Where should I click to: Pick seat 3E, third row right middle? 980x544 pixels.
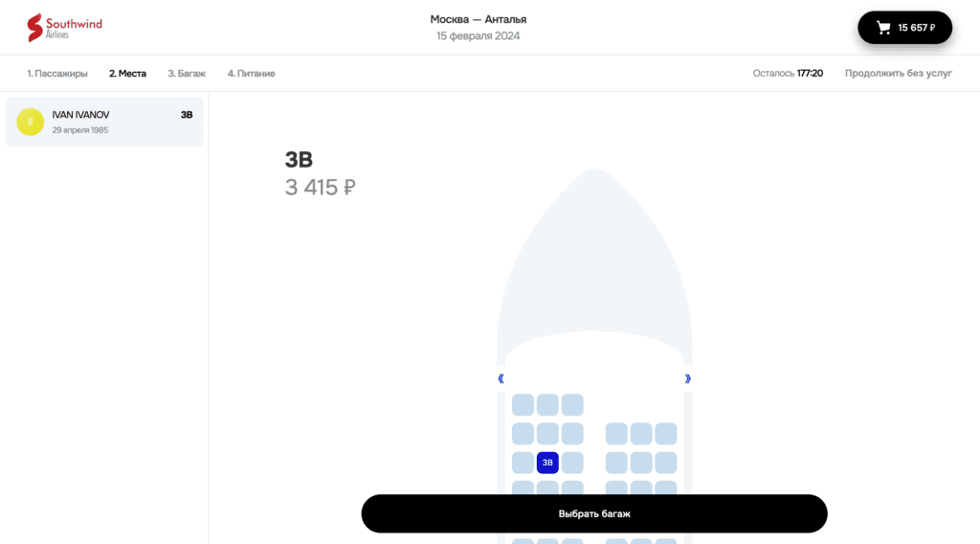pos(640,463)
